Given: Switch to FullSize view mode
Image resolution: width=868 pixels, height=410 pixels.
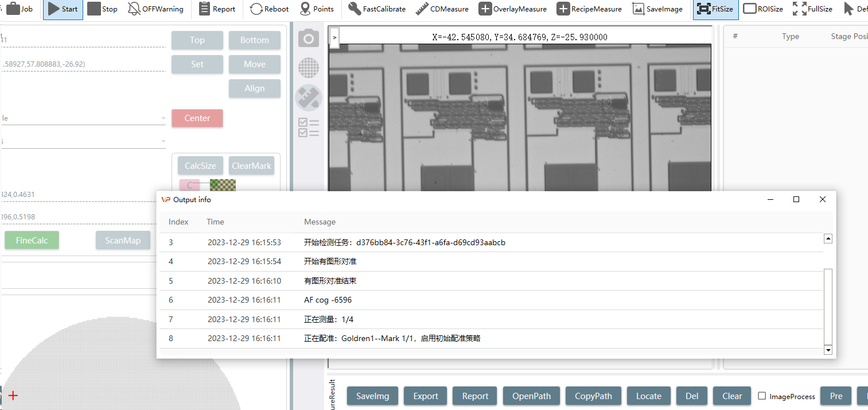Looking at the screenshot, I should 812,9.
